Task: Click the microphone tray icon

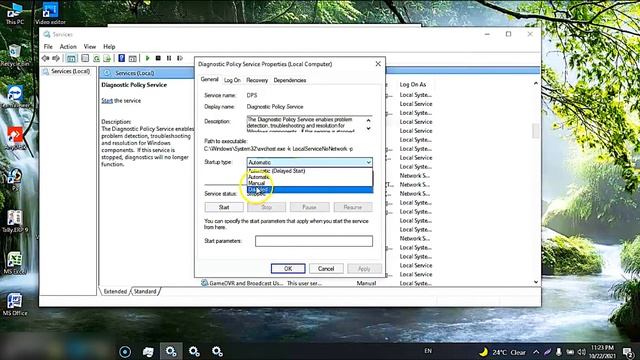Action: point(559,352)
